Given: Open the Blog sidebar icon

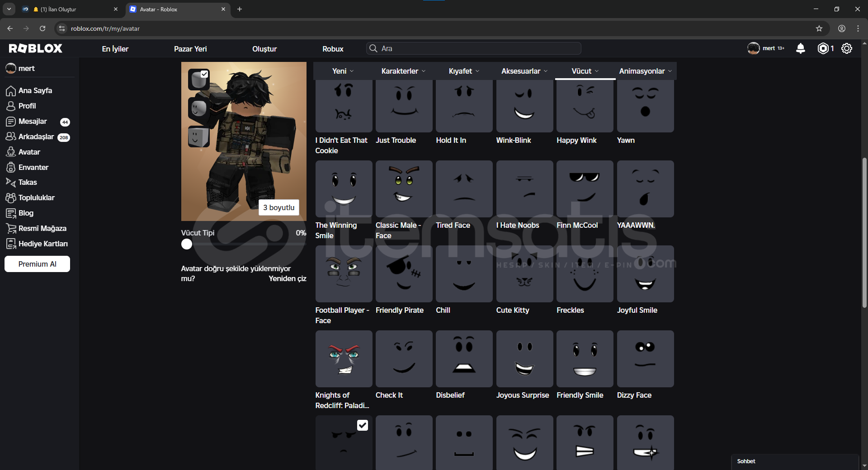Looking at the screenshot, I should (11, 213).
